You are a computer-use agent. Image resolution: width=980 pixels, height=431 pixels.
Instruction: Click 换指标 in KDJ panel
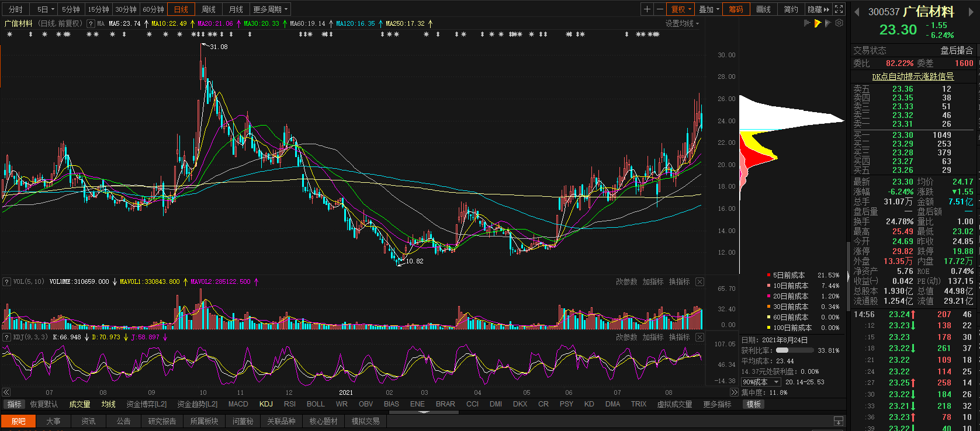pos(679,337)
